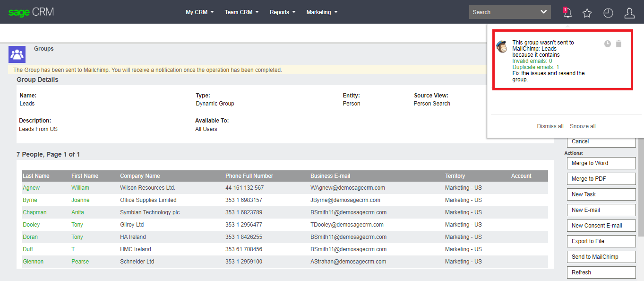The height and width of the screenshot is (281, 644).
Task: Select Gilroy Ltd company cell
Action: (x=132, y=225)
